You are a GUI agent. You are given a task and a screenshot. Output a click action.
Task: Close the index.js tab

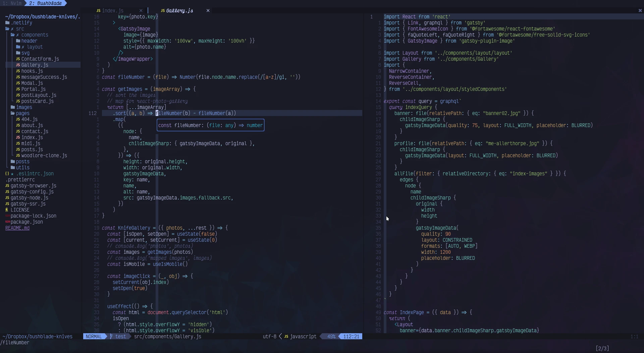141,10
